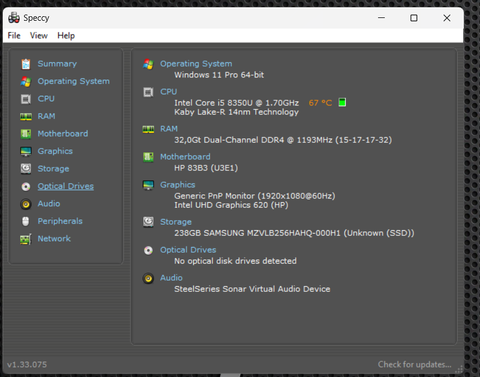Click the RAM stick icon in sidebar
Image resolution: width=480 pixels, height=377 pixels.
[26, 116]
